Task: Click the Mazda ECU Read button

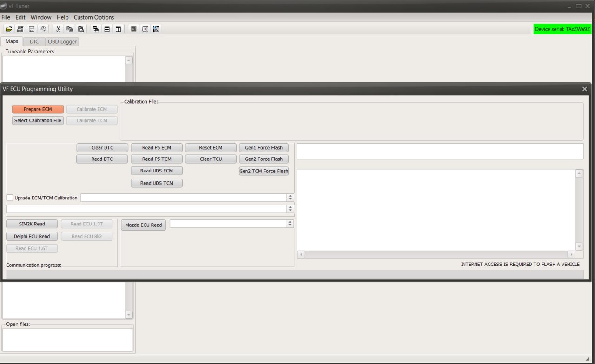Action: pos(144,225)
